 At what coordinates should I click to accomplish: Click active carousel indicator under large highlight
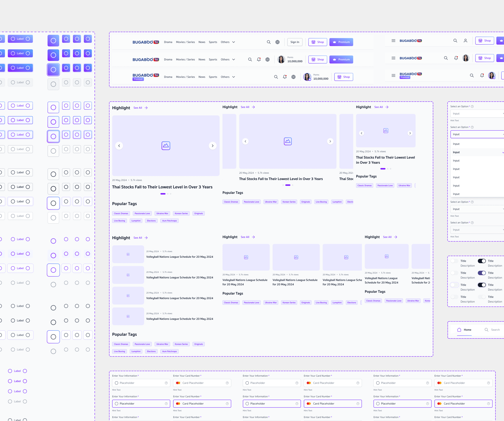[163, 194]
